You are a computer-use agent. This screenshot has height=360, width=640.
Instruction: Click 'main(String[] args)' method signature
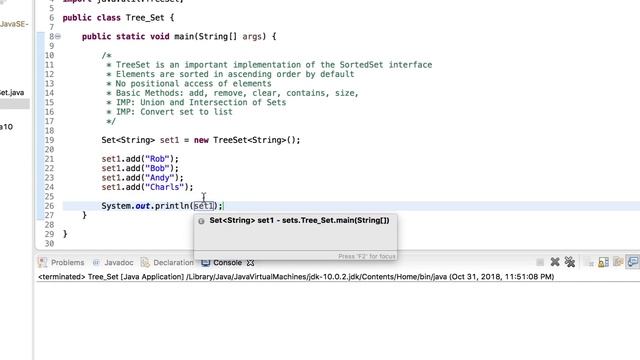tap(220, 36)
